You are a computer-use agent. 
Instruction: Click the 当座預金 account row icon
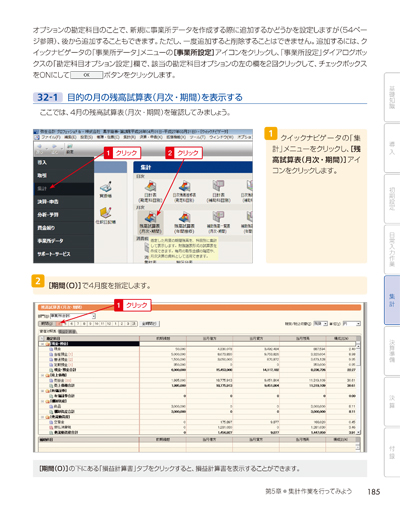51,354
